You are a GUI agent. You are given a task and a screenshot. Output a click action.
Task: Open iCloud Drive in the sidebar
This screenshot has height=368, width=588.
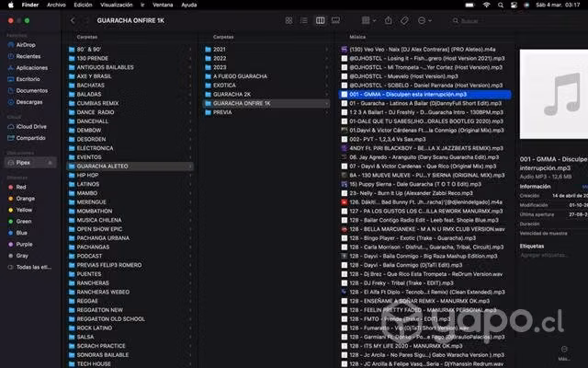click(31, 127)
